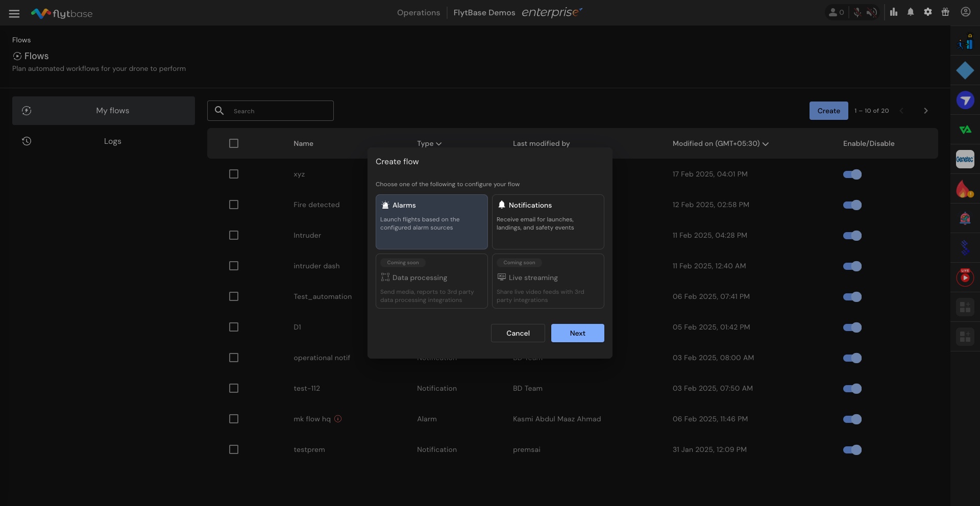Image resolution: width=980 pixels, height=506 pixels.
Task: Select the My flows tab
Action: tap(112, 111)
